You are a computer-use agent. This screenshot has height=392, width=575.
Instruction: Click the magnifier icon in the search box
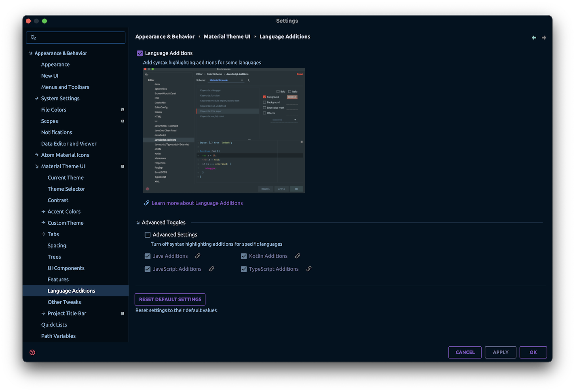[x=34, y=37]
